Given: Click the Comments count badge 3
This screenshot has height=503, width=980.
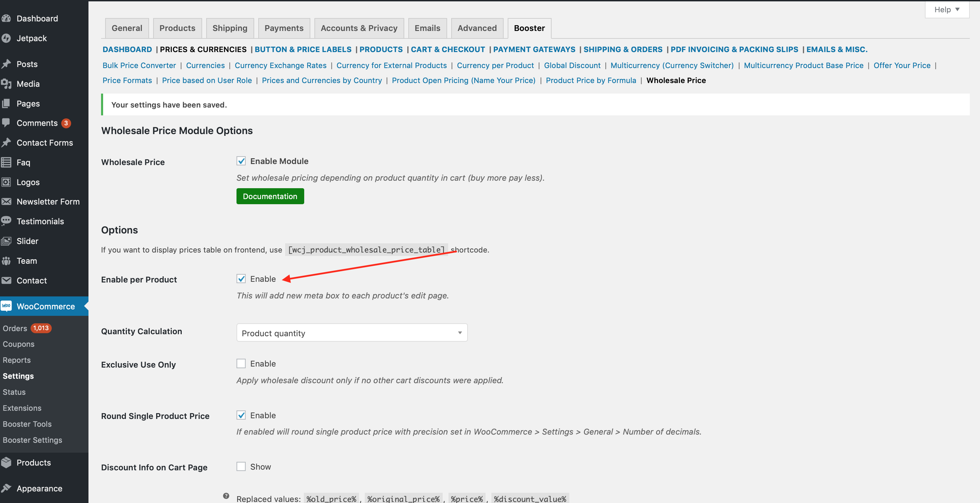Looking at the screenshot, I should click(x=66, y=123).
